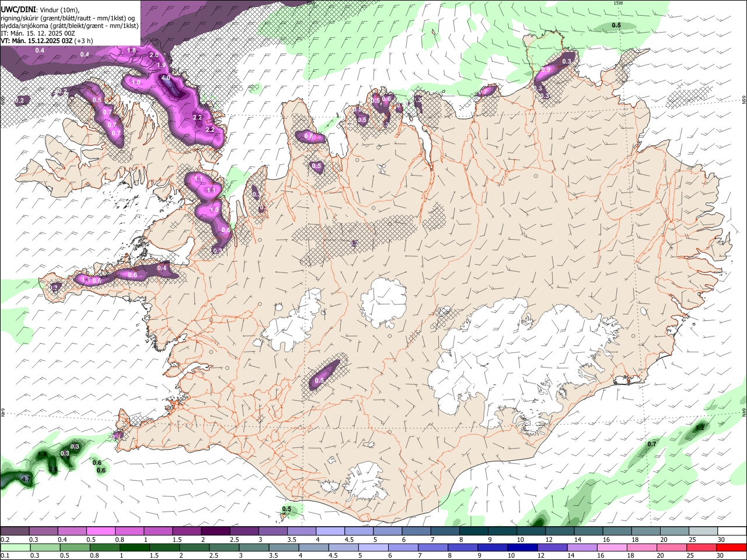Screen dimensions: 747x560
Task: Click the snow legend swatch labeled 0.3
Action: coord(43,531)
